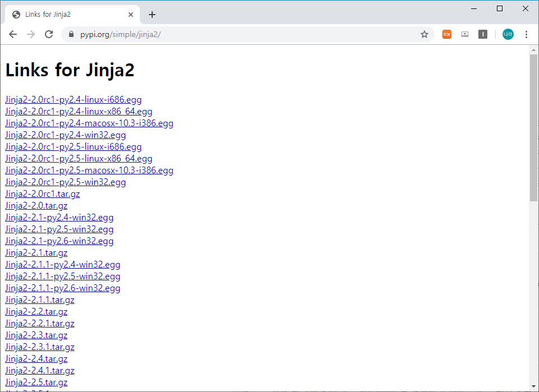The image size is (539, 392).
Task: Open Jinja2-2.1.1-py2.5-win32.egg link
Action: coord(62,276)
